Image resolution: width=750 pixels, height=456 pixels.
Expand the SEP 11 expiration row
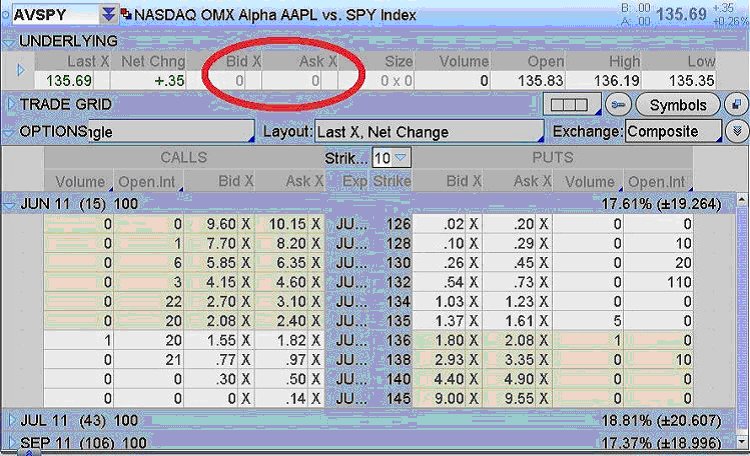[x=11, y=441]
